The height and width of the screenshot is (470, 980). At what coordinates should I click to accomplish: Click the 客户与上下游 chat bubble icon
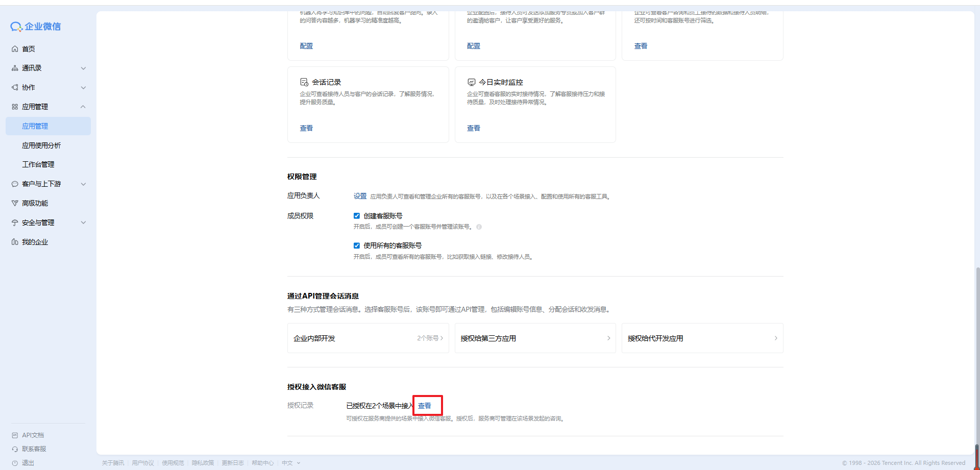(15, 184)
